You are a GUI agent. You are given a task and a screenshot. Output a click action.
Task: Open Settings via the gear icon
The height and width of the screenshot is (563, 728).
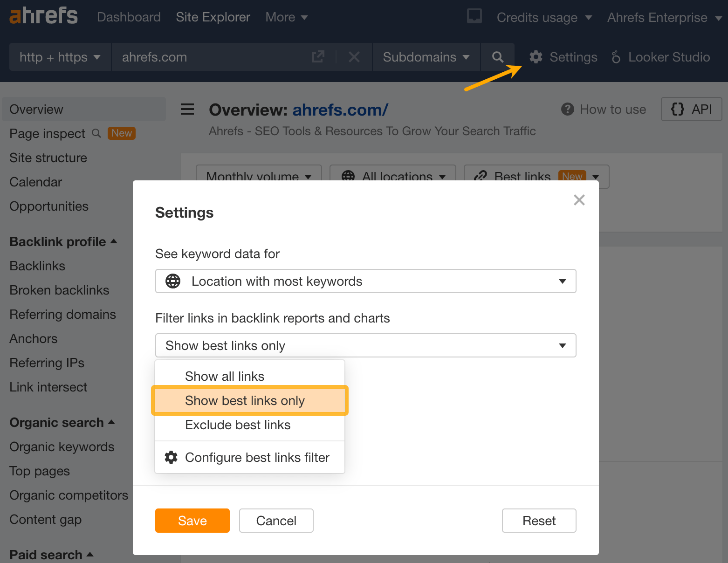pyautogui.click(x=536, y=57)
